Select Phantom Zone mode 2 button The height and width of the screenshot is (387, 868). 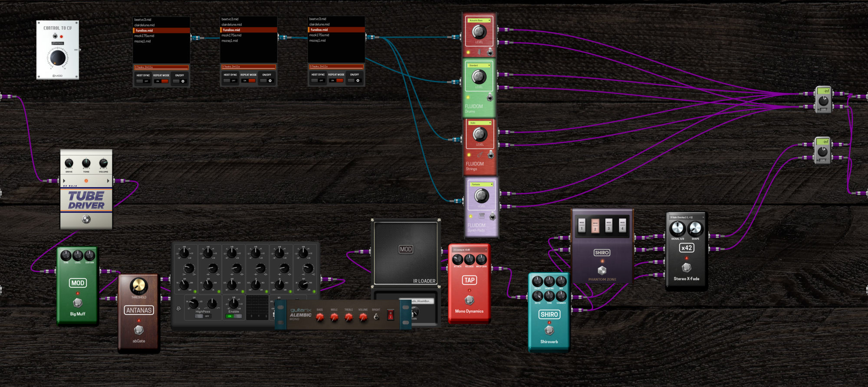pyautogui.click(x=595, y=226)
